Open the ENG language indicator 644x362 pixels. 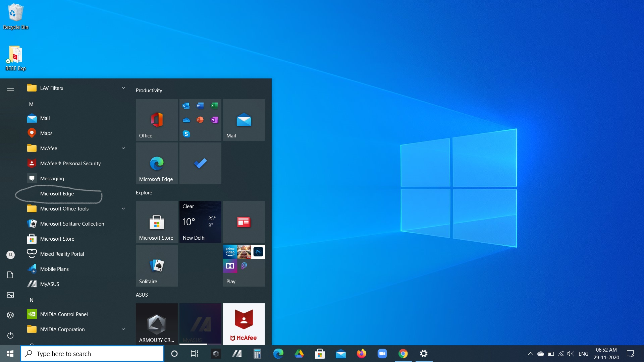click(583, 354)
